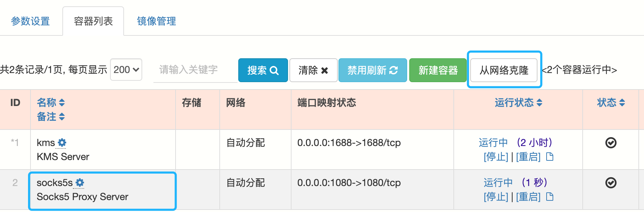Open the 镜像管理 tab
644x212 pixels.
tap(156, 21)
